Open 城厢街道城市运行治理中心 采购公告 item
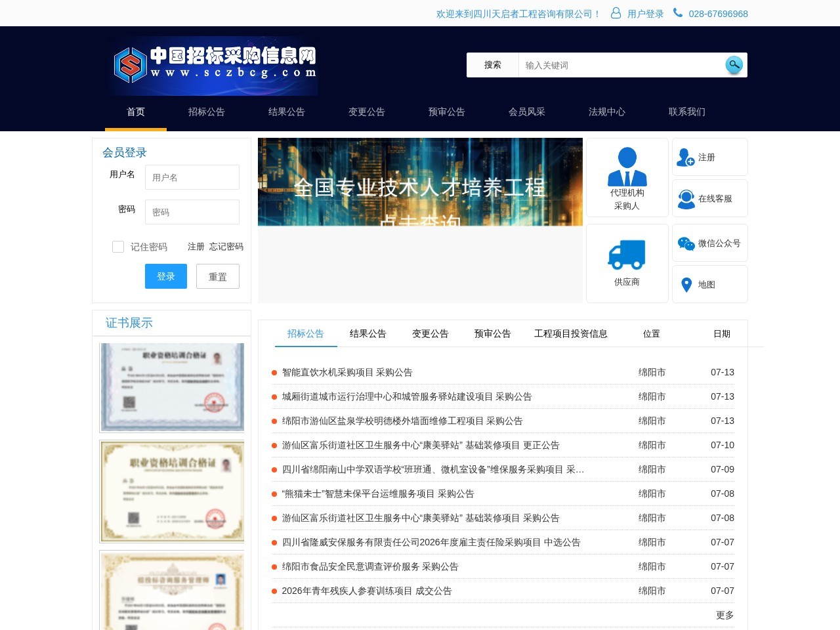Image resolution: width=840 pixels, height=630 pixels. click(407, 396)
